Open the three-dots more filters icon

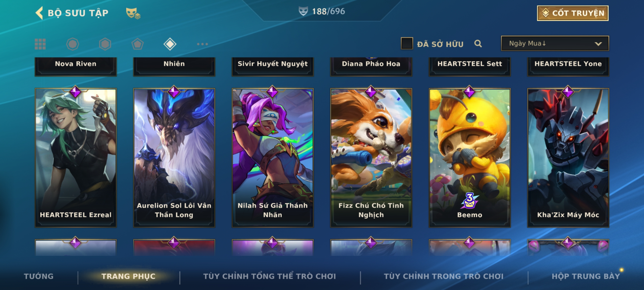click(x=202, y=44)
